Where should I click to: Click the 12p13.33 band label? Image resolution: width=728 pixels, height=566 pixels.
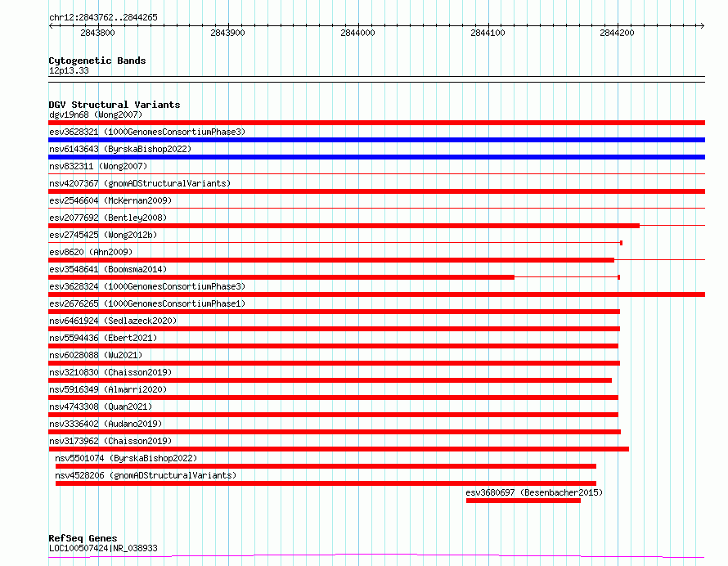[x=69, y=70]
